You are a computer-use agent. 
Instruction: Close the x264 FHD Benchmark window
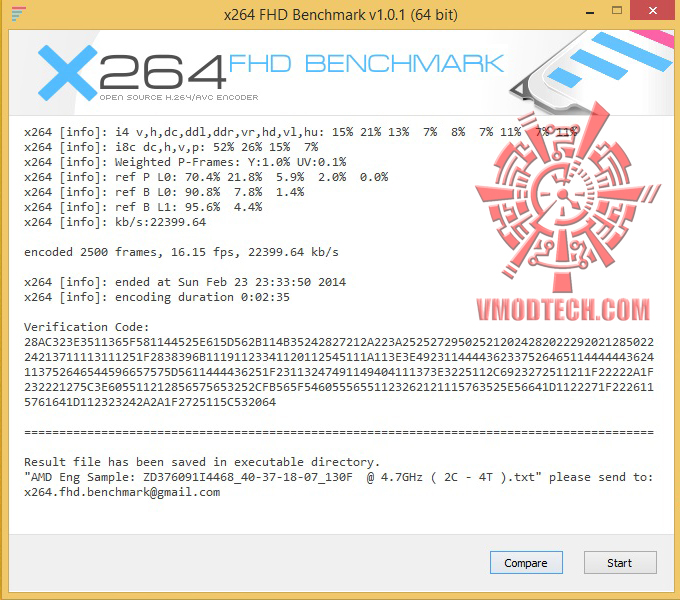[x=653, y=10]
